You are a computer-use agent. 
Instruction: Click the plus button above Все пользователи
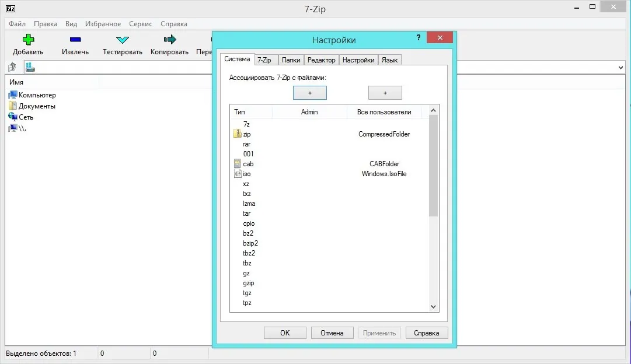[385, 93]
